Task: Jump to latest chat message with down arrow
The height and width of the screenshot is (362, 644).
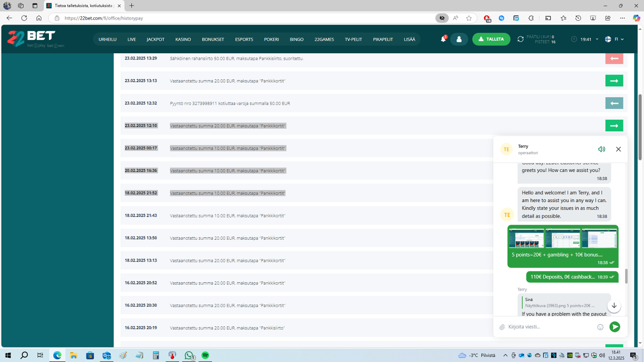Action: 614,306
